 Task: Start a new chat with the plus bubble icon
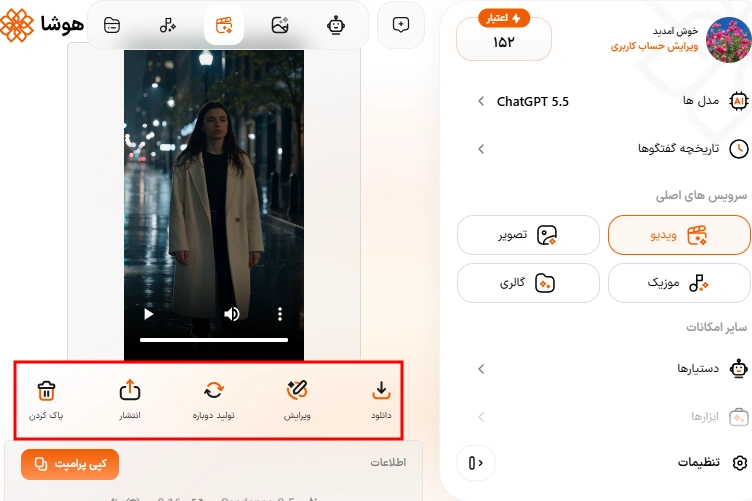click(x=401, y=24)
